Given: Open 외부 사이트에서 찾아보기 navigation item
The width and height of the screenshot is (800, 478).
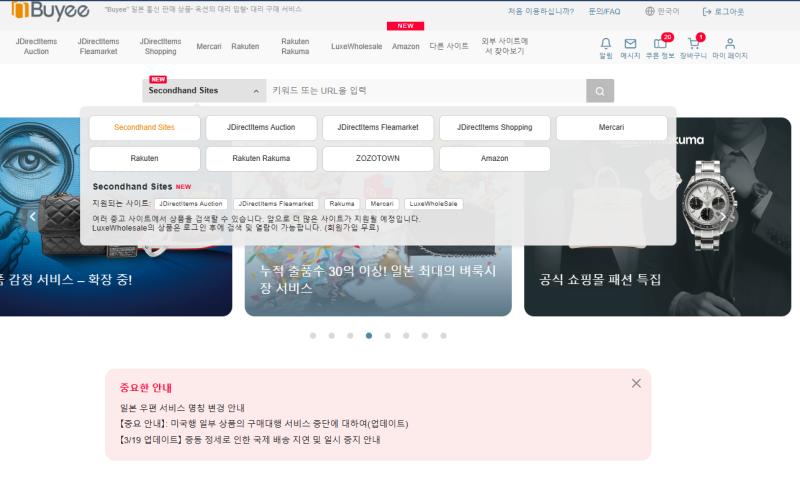Looking at the screenshot, I should pos(505,46).
